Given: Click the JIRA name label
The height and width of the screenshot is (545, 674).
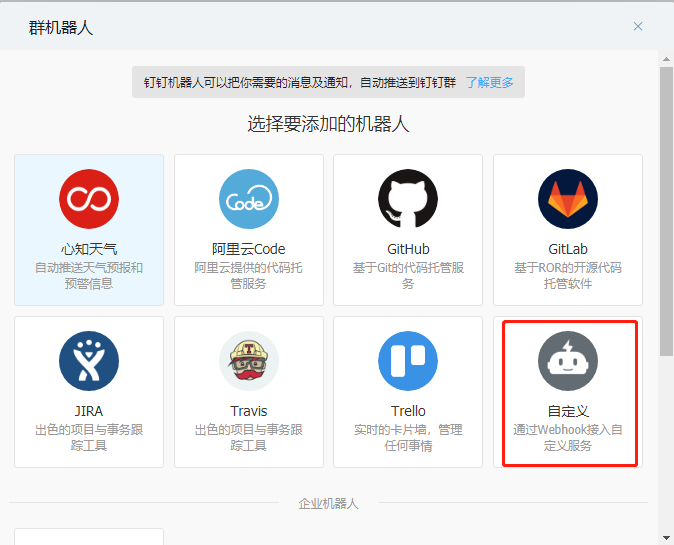Looking at the screenshot, I should pos(89,411).
